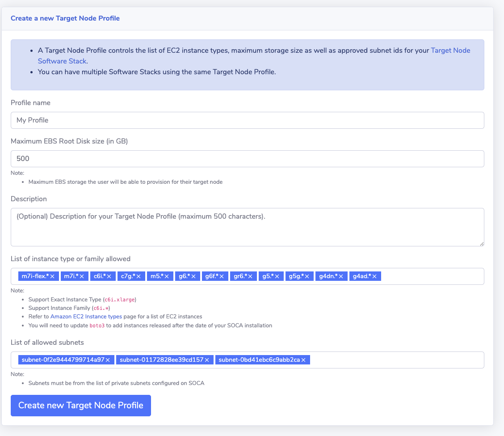Click into the Description text area
The width and height of the screenshot is (504, 436).
247,227
